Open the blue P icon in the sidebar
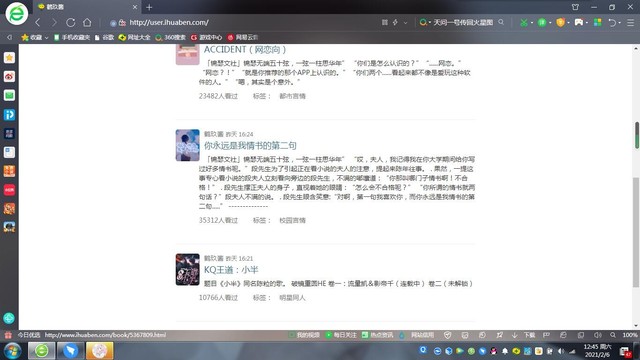This screenshot has width=640, height=360. [9, 114]
